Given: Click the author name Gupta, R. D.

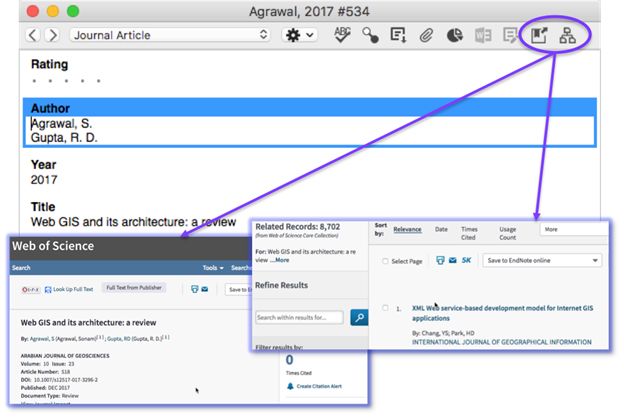Looking at the screenshot, I should [x=64, y=138].
